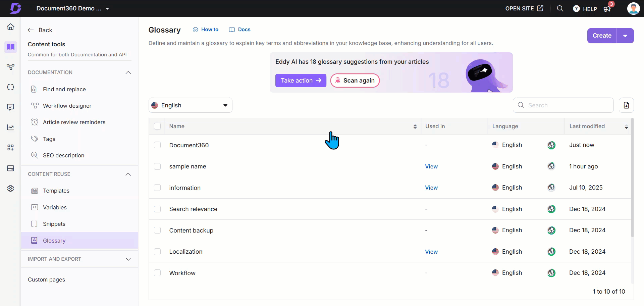Viewport: 644px width, 306px height.
Task: Open Find and replace menu item
Action: pos(79,89)
